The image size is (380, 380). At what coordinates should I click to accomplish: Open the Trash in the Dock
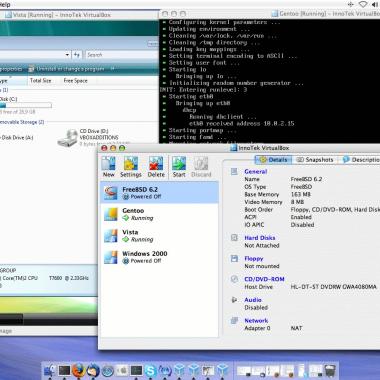[x=330, y=370]
